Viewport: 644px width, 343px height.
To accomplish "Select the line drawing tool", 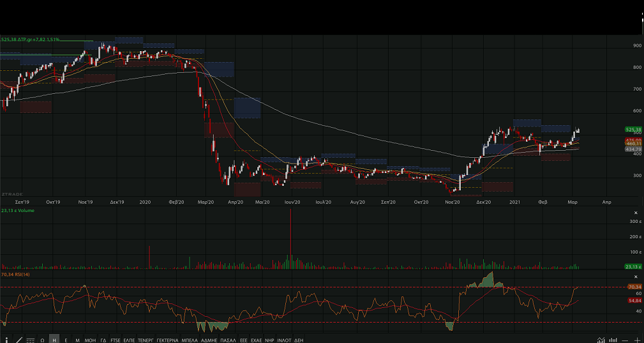I will 19,340.
